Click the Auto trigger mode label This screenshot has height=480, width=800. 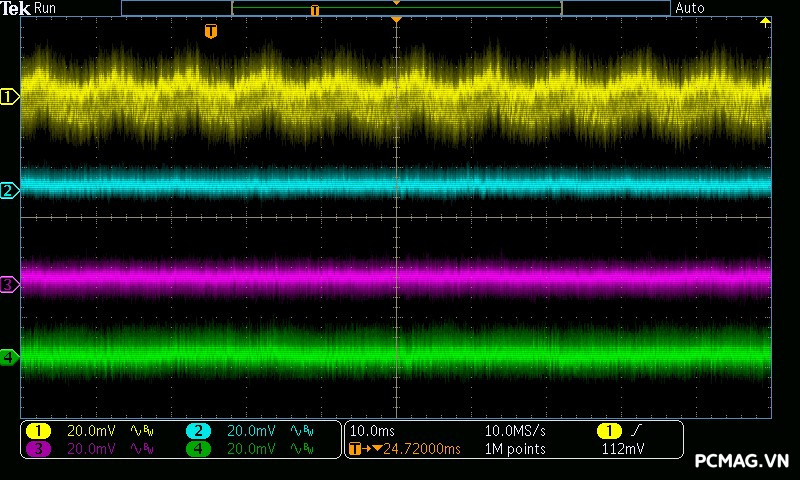pos(690,8)
